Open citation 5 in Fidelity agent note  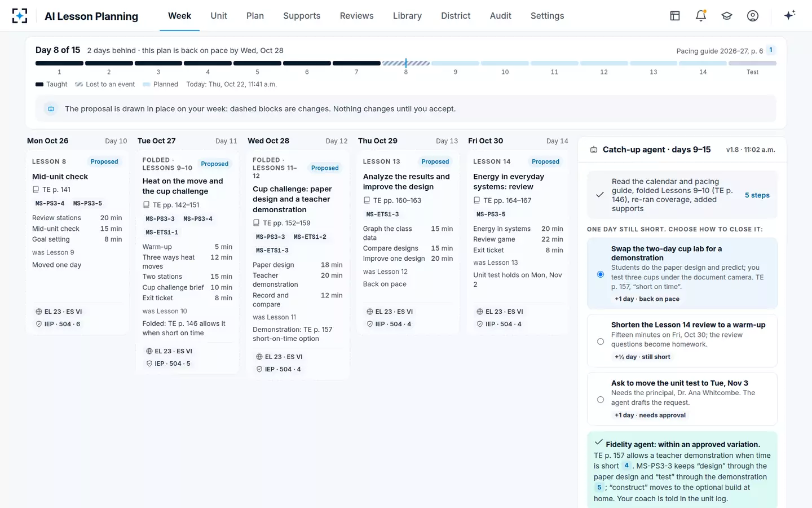click(x=599, y=487)
